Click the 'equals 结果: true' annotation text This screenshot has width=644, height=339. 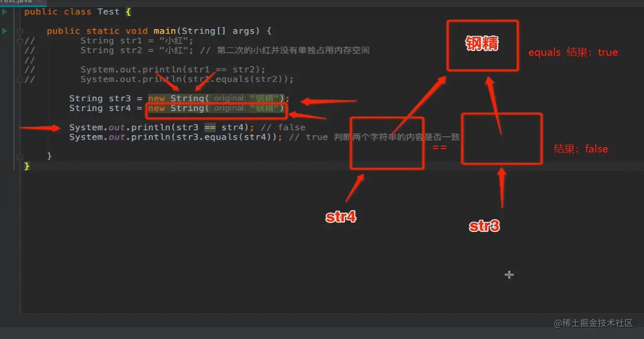point(573,52)
